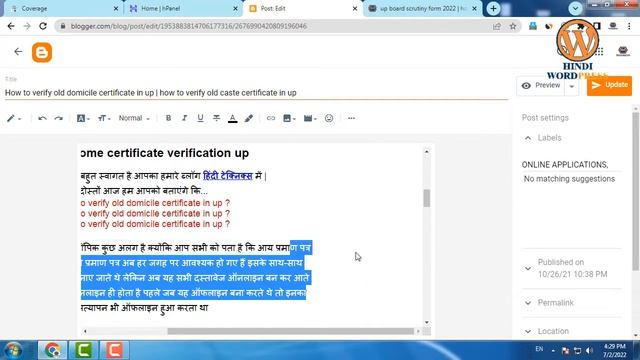Open the Chrome three-dot menu
Screen dimensions: 640x360
tap(629, 26)
